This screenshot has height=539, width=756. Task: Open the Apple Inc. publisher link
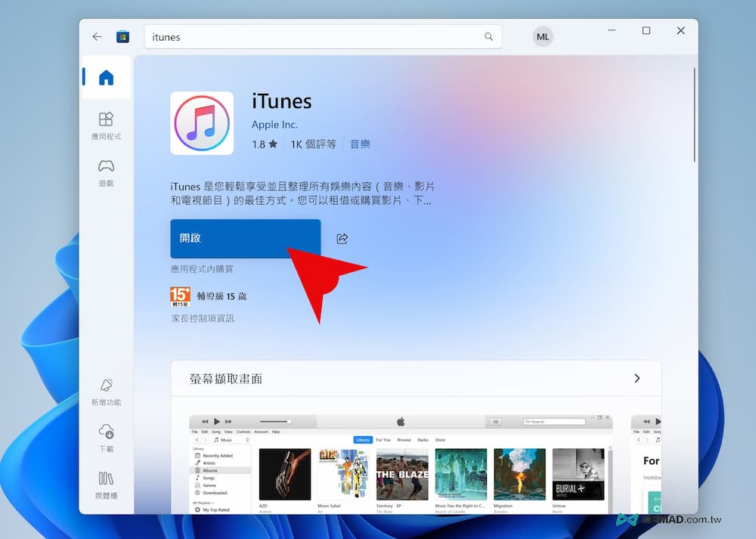click(274, 125)
